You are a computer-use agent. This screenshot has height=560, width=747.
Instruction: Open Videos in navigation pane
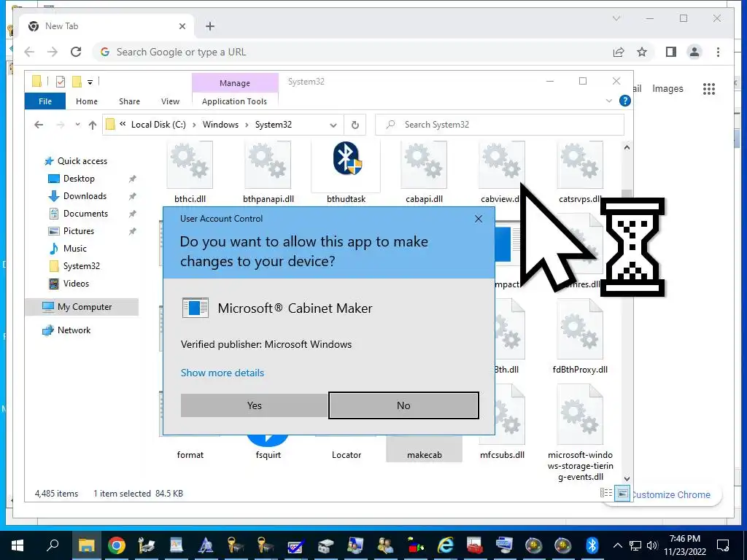[x=76, y=284]
